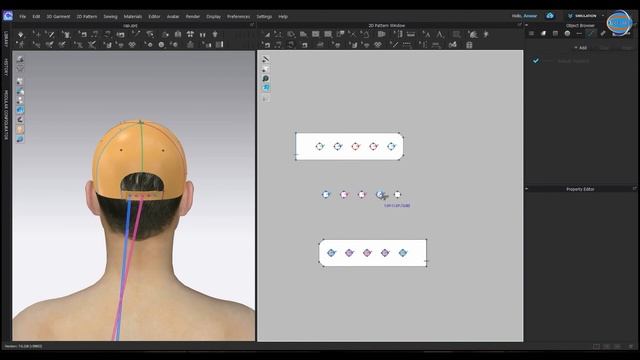Open the Edit menu
640x360 pixels.
[x=36, y=16]
